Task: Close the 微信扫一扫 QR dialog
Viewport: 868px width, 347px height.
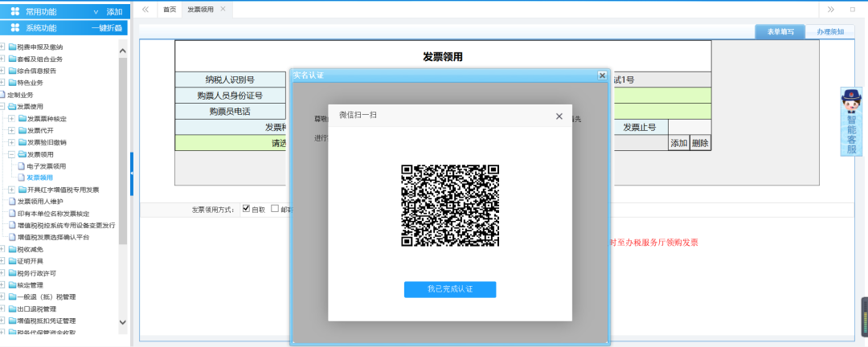Action: point(559,116)
